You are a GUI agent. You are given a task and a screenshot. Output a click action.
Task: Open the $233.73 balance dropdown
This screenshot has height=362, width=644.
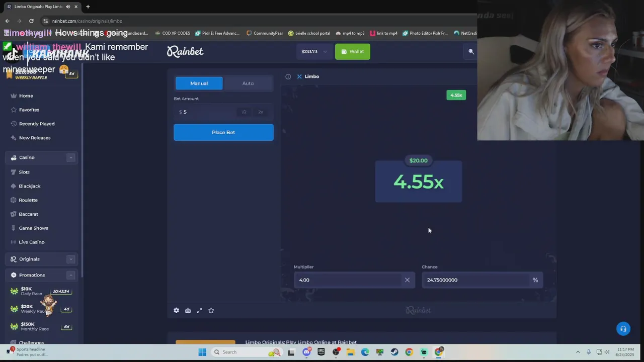[x=314, y=51]
